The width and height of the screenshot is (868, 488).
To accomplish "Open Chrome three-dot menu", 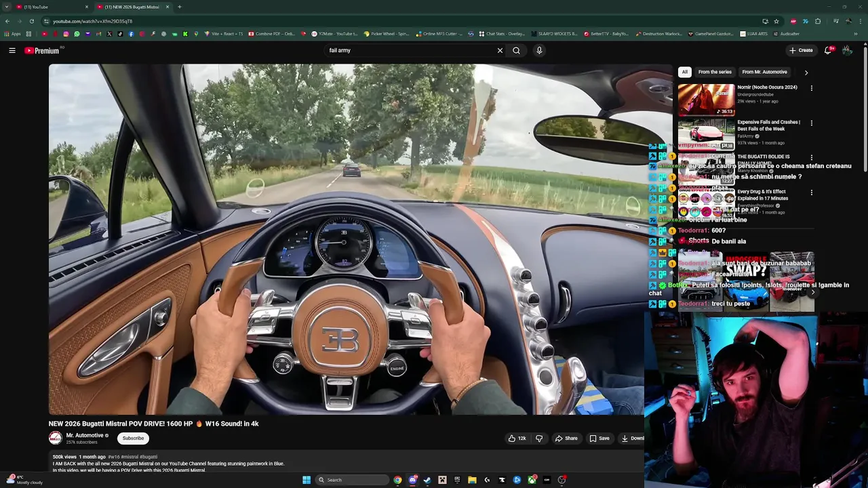I will click(861, 21).
